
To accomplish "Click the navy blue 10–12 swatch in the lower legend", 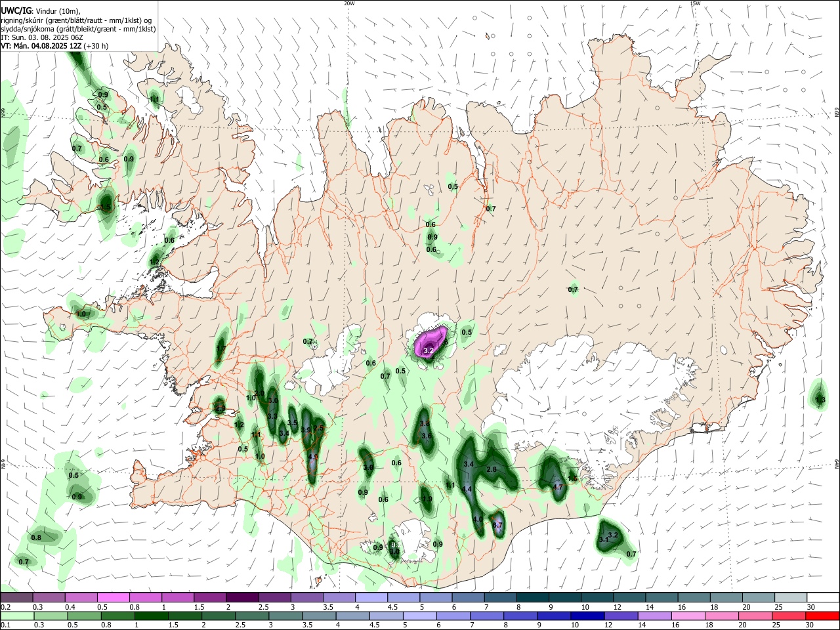I will coord(587,616).
